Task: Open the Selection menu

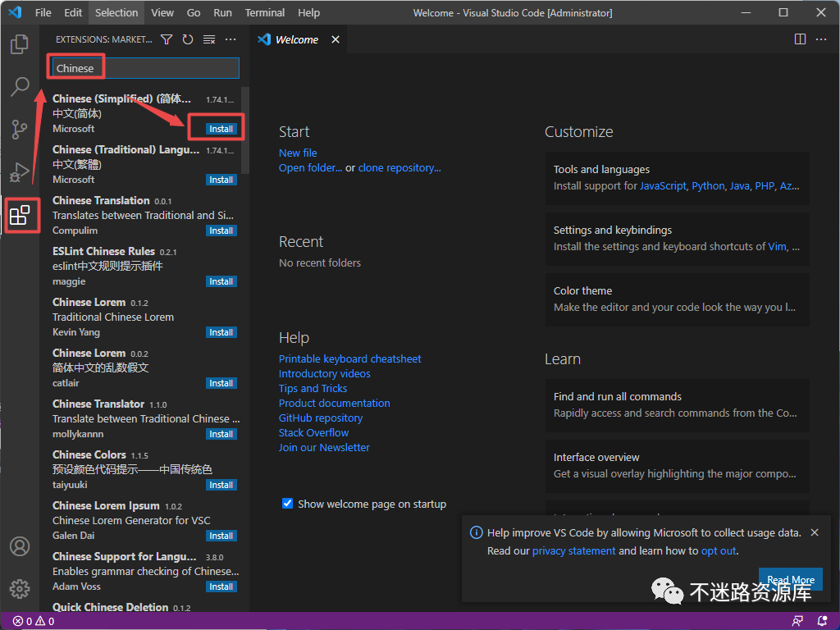Action: [x=116, y=13]
